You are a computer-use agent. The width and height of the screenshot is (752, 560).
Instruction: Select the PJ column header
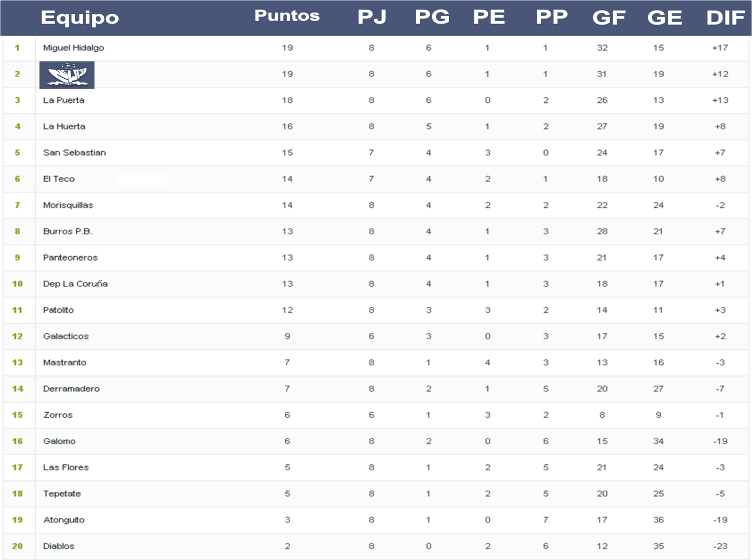pos(372,17)
